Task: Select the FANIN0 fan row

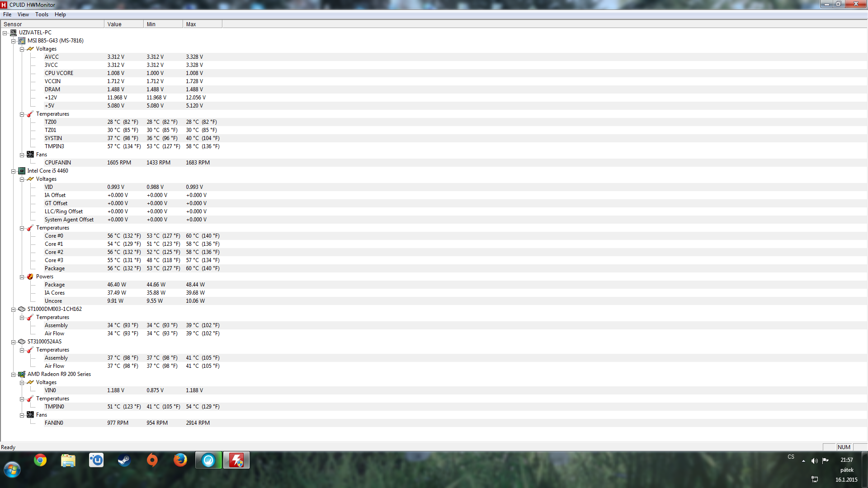Action: 434,423
